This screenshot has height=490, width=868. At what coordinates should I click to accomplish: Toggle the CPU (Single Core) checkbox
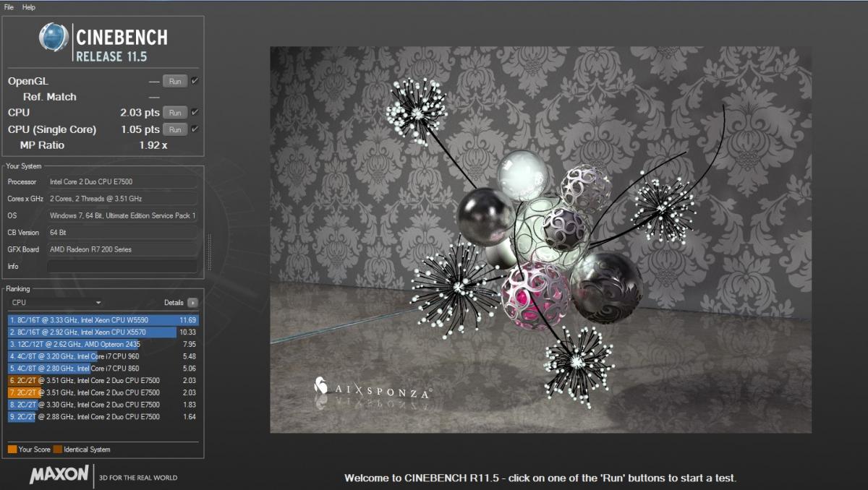click(195, 129)
